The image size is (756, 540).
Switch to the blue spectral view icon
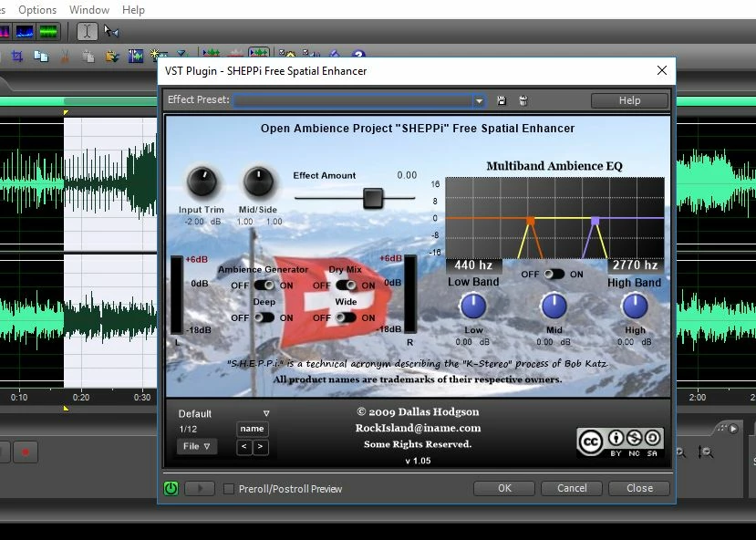[x=25, y=32]
